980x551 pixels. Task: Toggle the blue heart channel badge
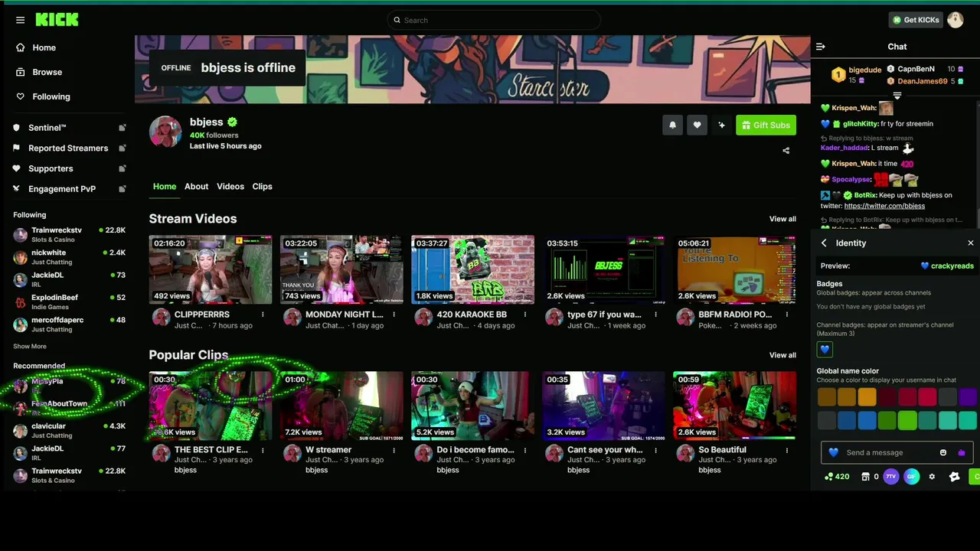click(825, 350)
